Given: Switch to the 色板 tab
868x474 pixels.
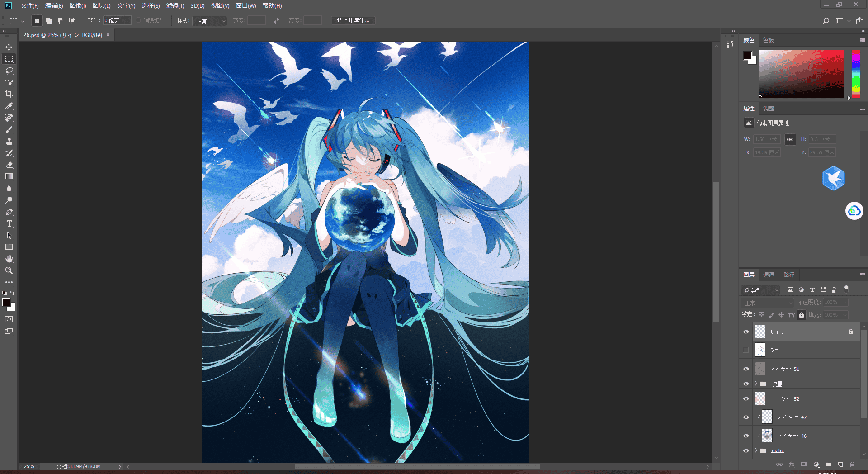Looking at the screenshot, I should pyautogui.click(x=768, y=40).
